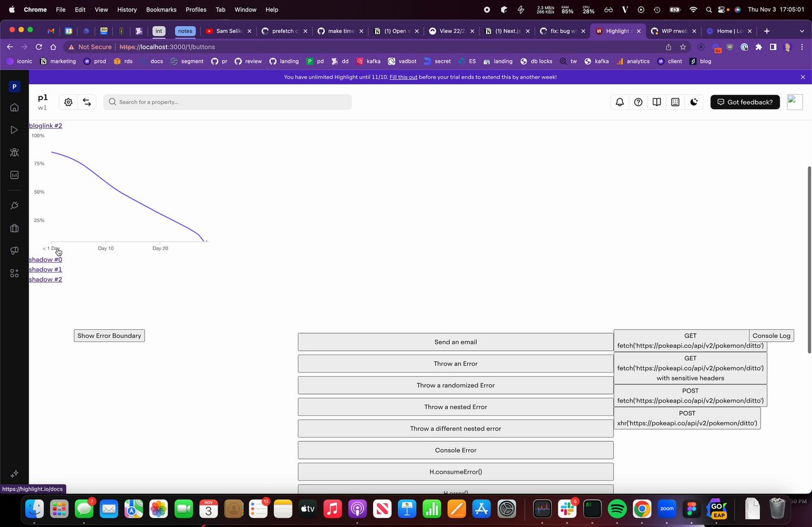This screenshot has height=527, width=812.
Task: Toggle dark mode moon icon
Action: [694, 102]
